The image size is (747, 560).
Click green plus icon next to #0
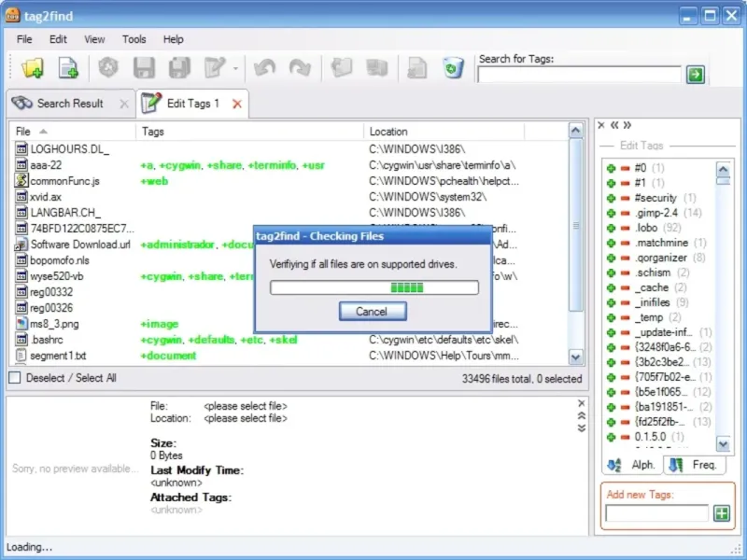tap(611, 168)
